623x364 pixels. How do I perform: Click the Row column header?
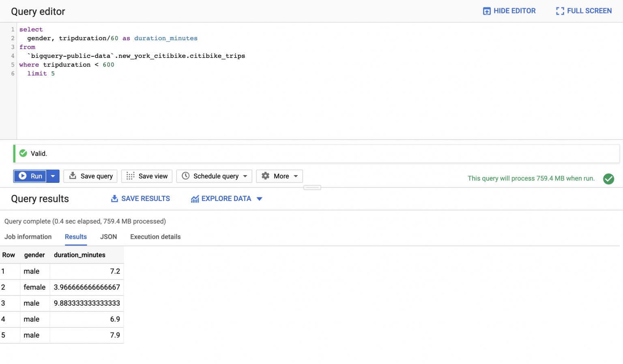tap(9, 255)
